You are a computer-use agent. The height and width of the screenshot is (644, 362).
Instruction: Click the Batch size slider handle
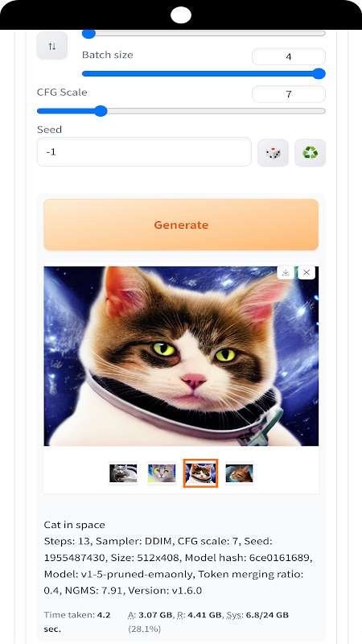(319, 74)
